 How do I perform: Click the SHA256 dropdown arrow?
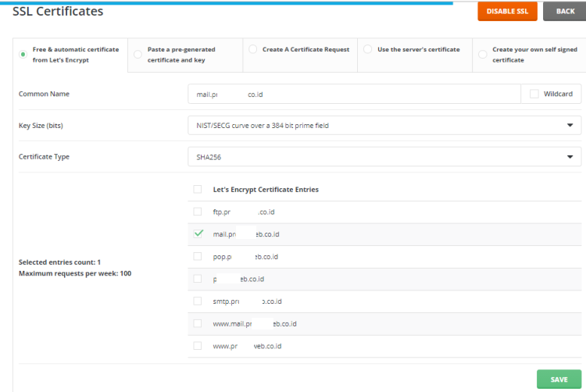tap(570, 157)
